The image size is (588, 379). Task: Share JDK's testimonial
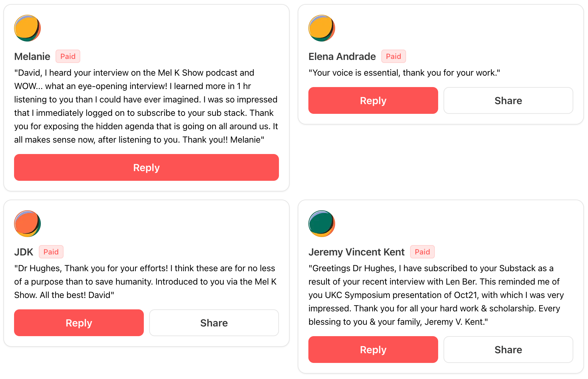click(x=214, y=323)
